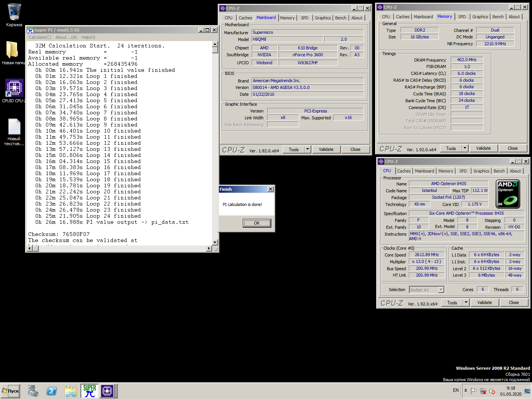Click Close button in CPU tab CPU-Z window
The image size is (532, 399).
click(514, 302)
